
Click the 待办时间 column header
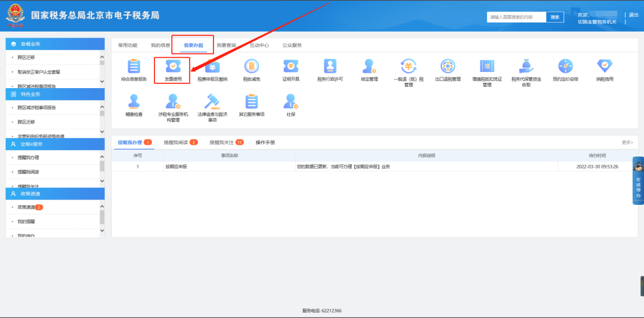click(597, 155)
